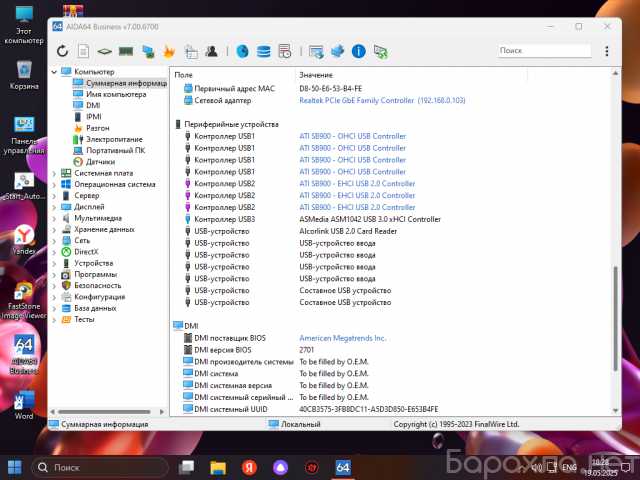Expand the Дисплей node
The image size is (640, 480).
click(x=54, y=207)
